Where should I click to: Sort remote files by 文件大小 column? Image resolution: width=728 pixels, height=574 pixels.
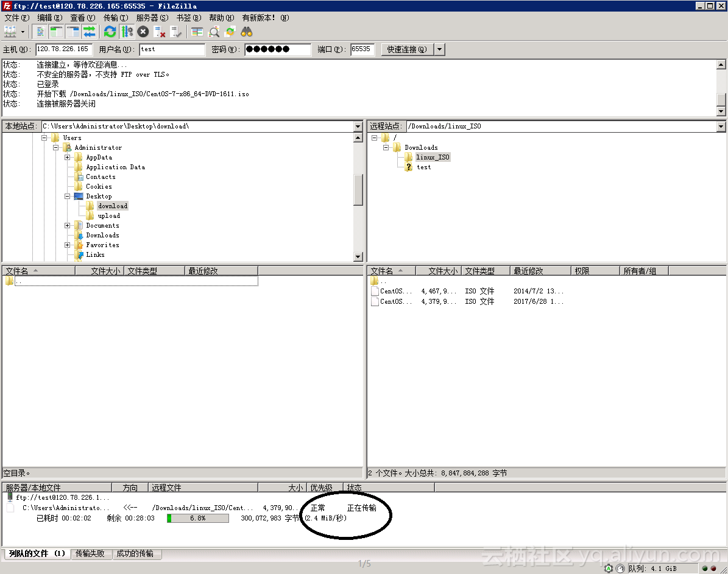[438, 271]
